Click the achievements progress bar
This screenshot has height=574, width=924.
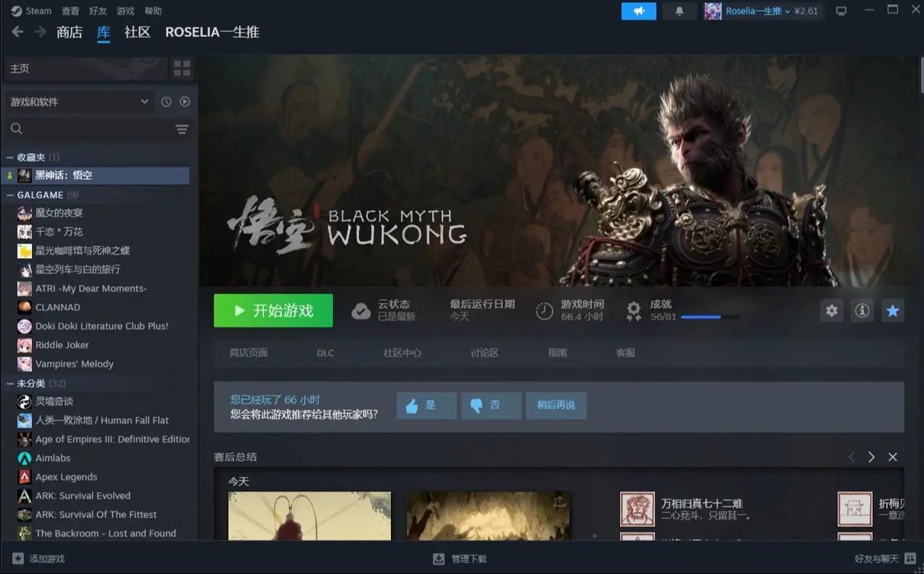[x=709, y=317]
